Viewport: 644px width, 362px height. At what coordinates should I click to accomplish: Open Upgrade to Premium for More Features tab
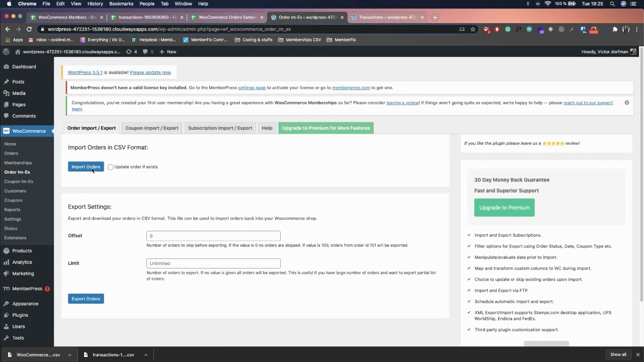(x=326, y=128)
